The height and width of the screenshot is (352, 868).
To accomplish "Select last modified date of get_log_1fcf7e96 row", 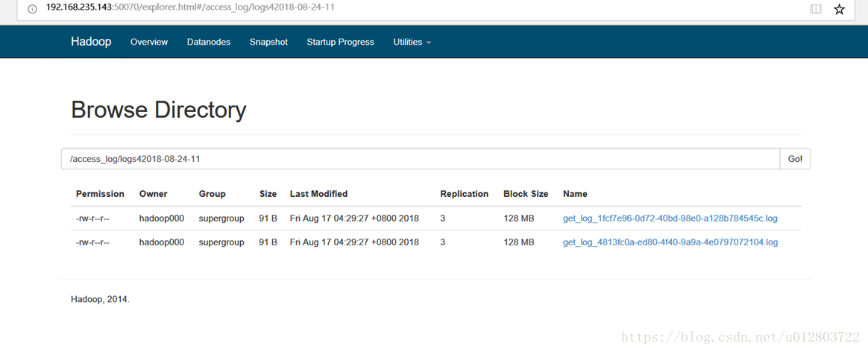I will pos(354,219).
